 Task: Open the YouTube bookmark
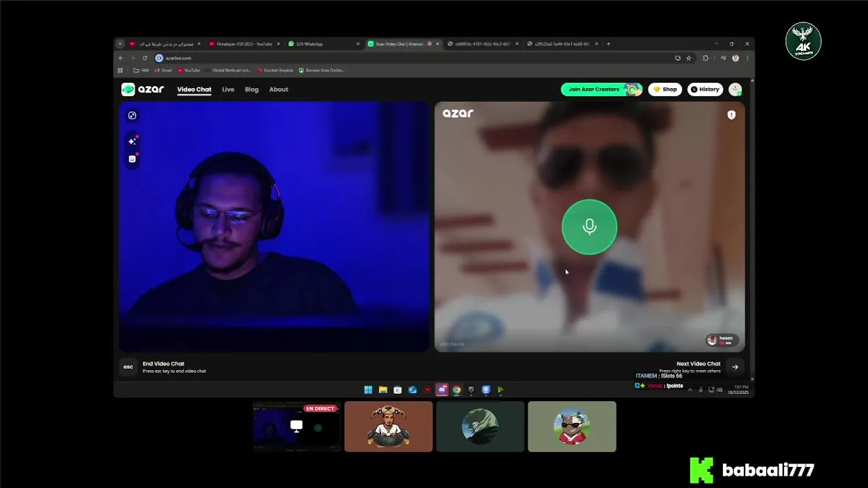pos(189,70)
